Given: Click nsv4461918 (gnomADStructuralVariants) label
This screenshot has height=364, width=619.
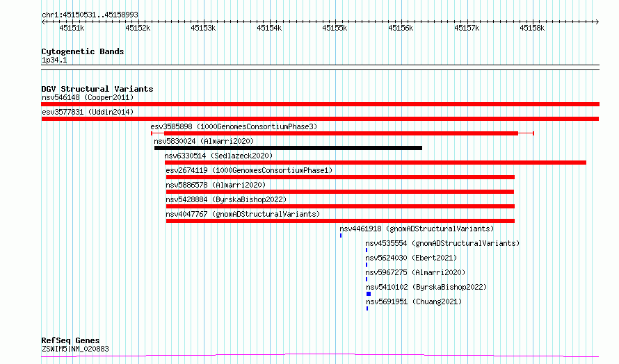Looking at the screenshot, I should tap(417, 229).
